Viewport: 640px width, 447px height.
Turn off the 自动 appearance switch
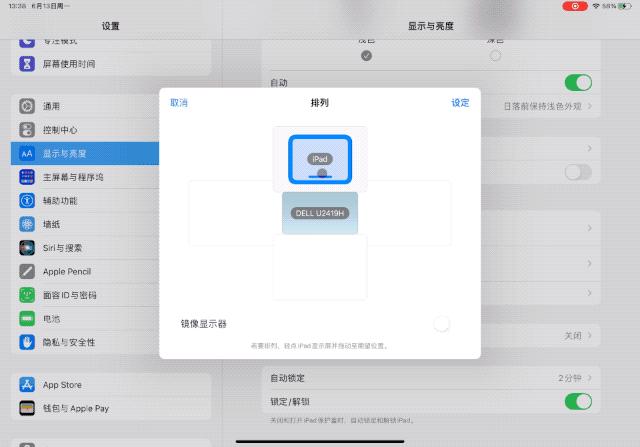pyautogui.click(x=578, y=83)
